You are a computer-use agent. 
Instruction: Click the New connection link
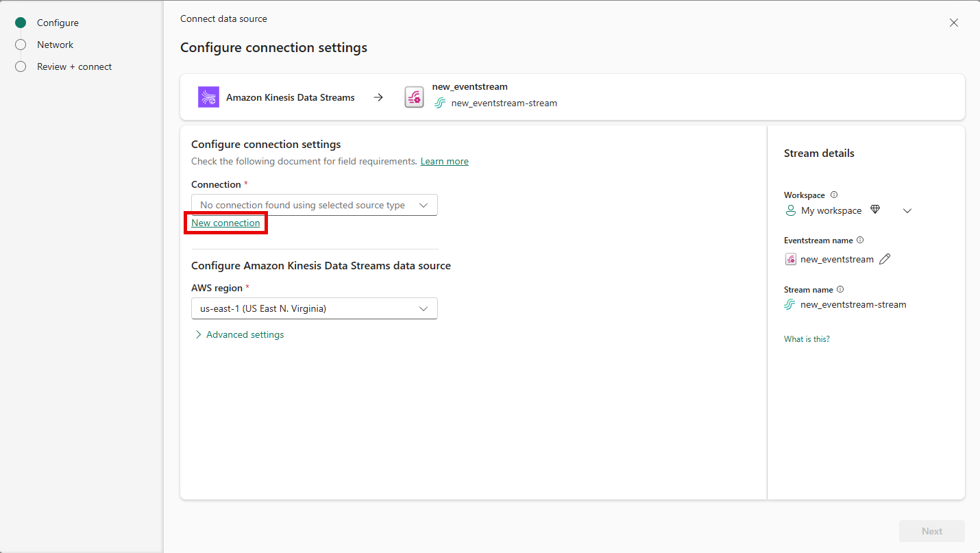(x=225, y=223)
